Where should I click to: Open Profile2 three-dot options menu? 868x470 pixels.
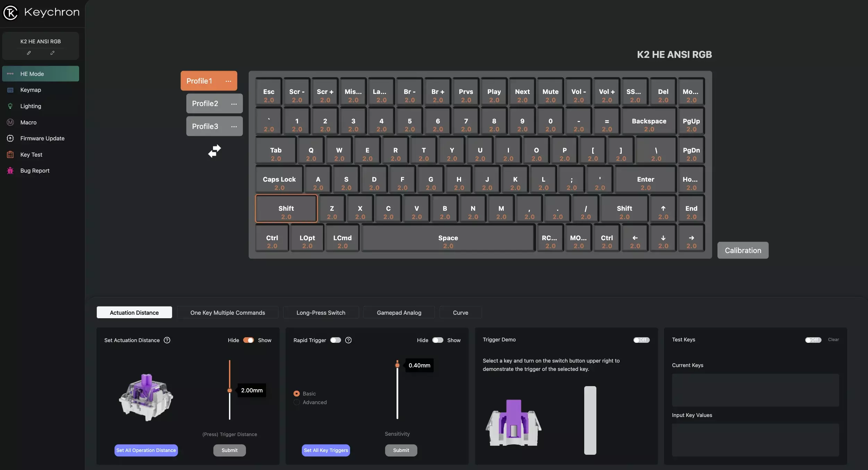234,104
